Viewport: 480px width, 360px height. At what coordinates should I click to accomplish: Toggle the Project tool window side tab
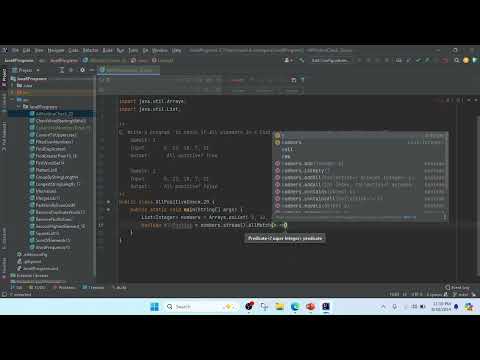(x=4, y=77)
